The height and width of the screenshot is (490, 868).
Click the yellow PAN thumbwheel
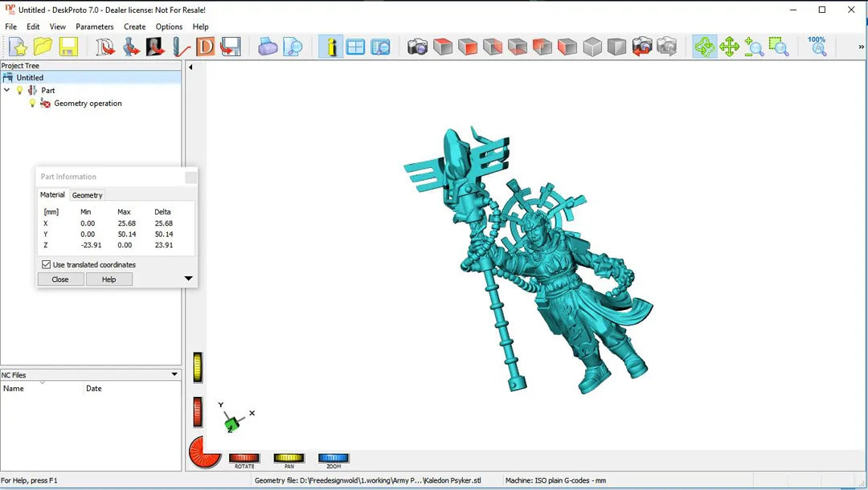[x=289, y=458]
